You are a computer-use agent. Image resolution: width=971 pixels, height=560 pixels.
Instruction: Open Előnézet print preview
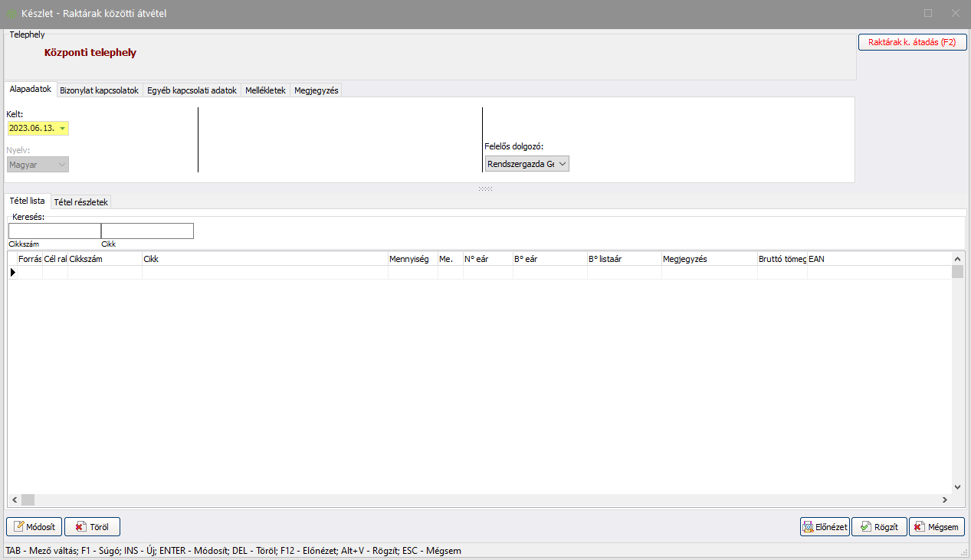click(825, 527)
